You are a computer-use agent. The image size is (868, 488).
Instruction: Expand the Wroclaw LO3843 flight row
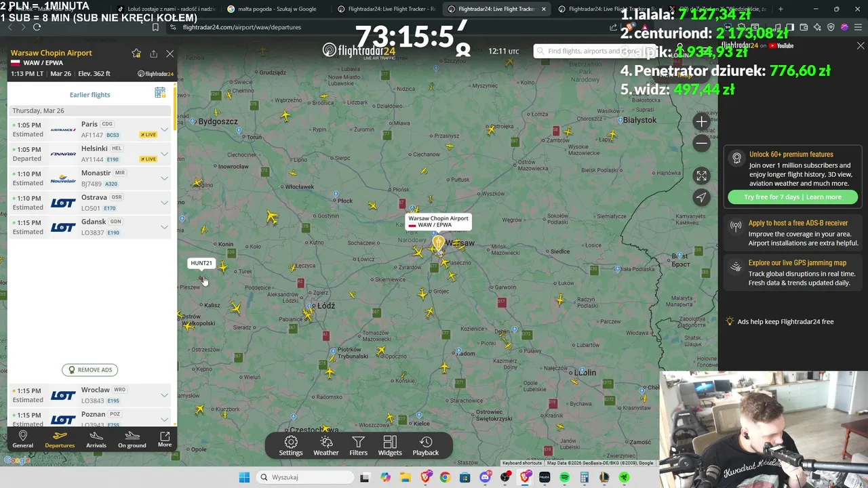(164, 395)
